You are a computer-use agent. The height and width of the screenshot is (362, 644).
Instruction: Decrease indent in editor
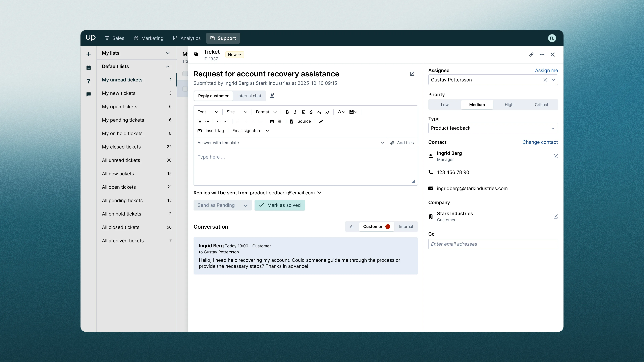point(219,121)
